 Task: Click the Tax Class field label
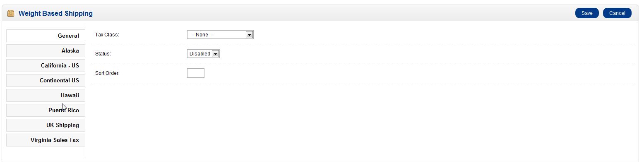click(x=107, y=35)
